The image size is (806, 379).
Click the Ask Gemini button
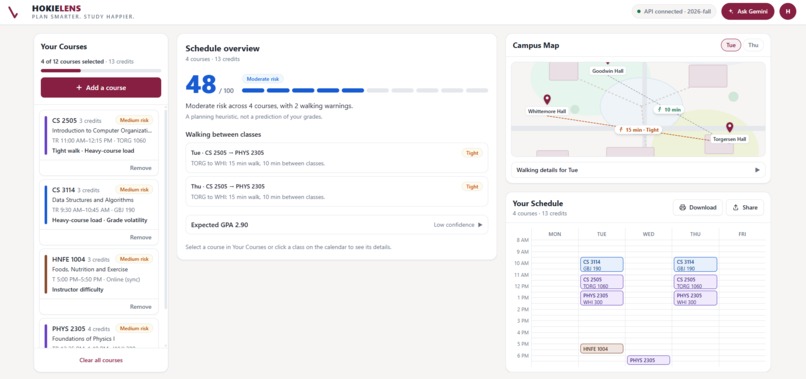coord(747,11)
